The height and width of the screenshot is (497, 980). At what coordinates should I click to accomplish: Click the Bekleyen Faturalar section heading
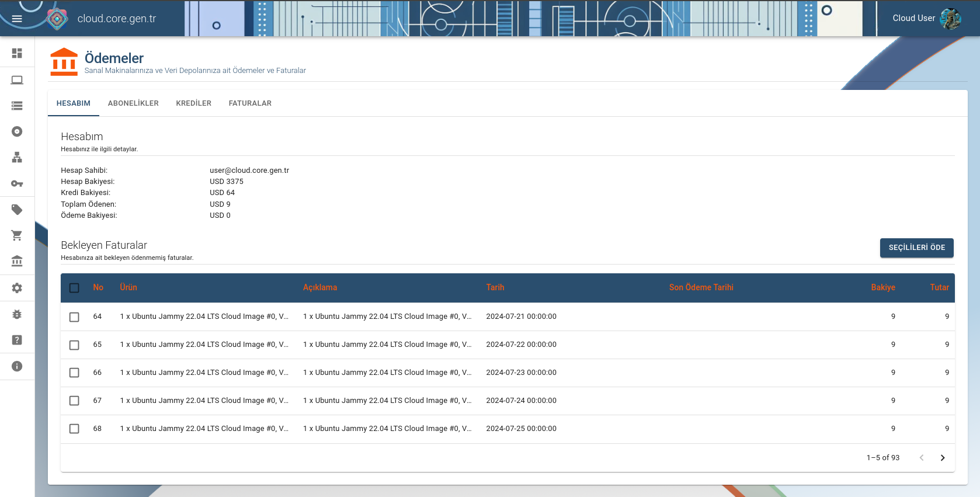click(x=104, y=245)
